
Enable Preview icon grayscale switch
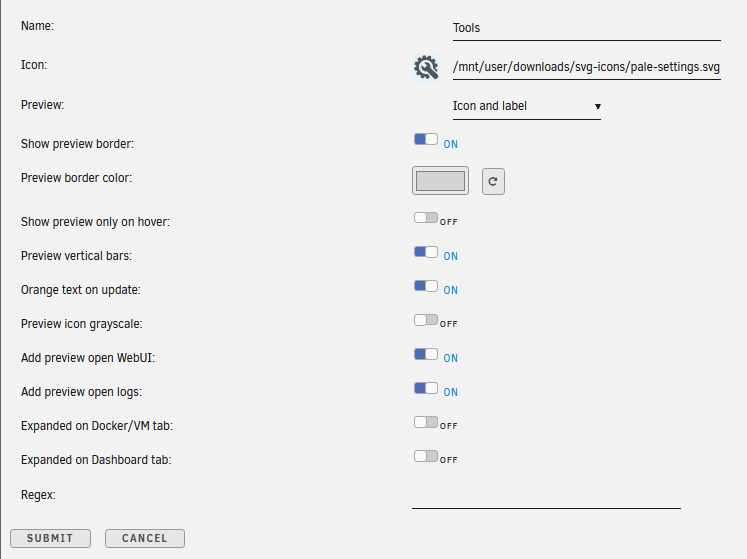[x=426, y=320]
